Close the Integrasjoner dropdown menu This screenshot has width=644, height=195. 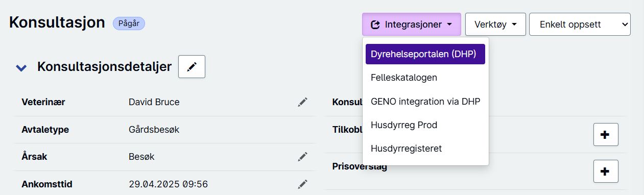412,24
